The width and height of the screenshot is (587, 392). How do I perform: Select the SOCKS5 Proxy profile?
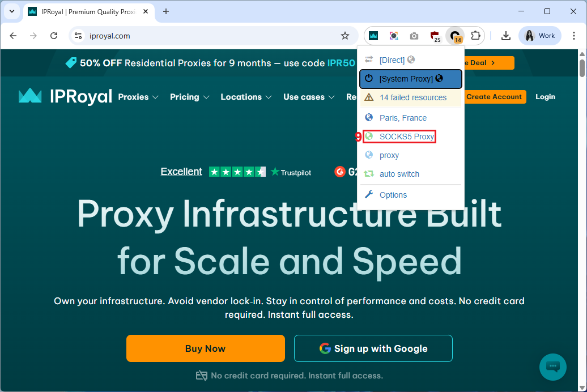point(406,137)
